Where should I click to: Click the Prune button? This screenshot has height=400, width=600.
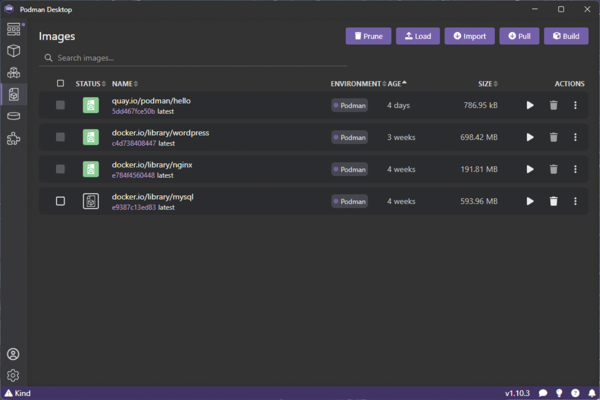click(368, 36)
